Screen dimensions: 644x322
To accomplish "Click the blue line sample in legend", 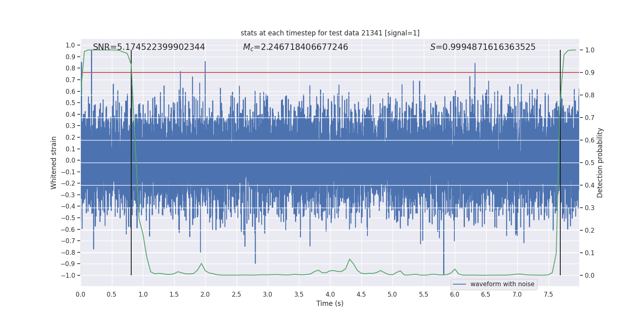I will click(459, 284).
